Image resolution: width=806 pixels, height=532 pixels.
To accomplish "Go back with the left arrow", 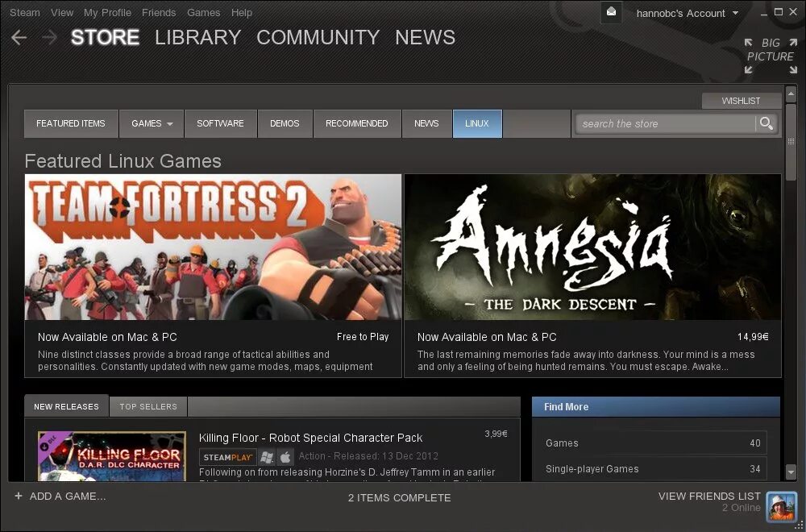I will coord(19,38).
